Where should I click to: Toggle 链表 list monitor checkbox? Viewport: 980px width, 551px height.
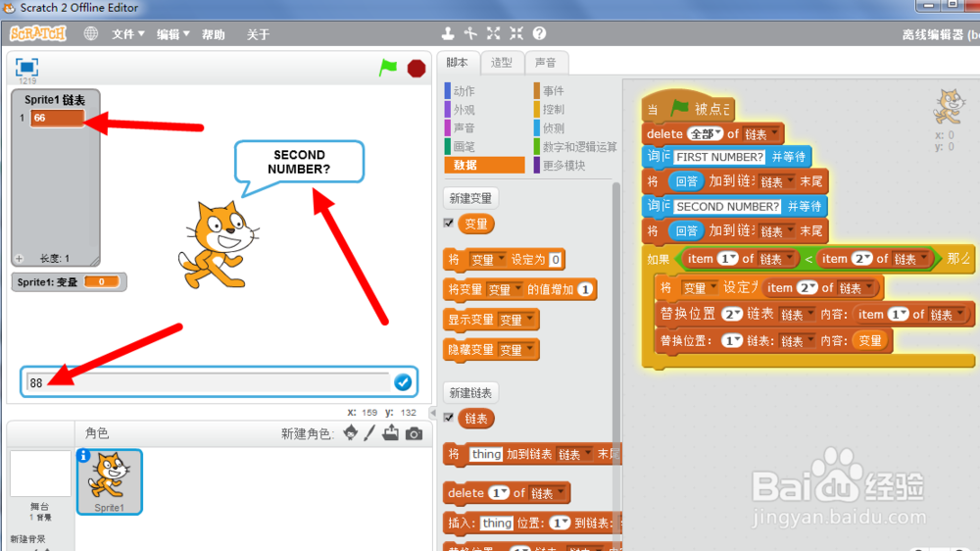point(448,418)
